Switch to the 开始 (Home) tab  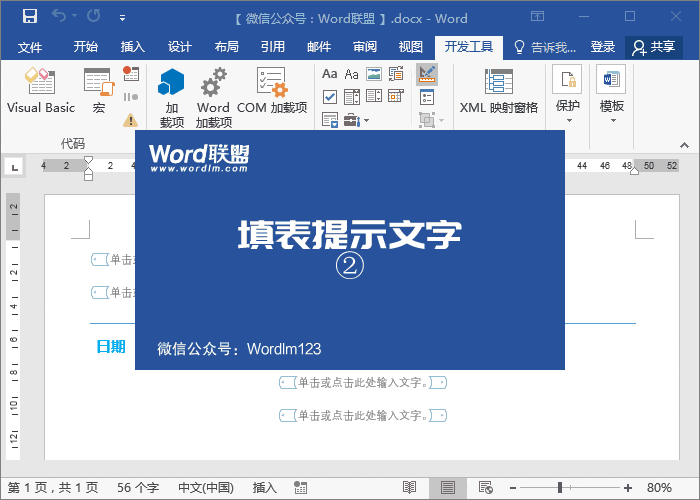(x=86, y=46)
